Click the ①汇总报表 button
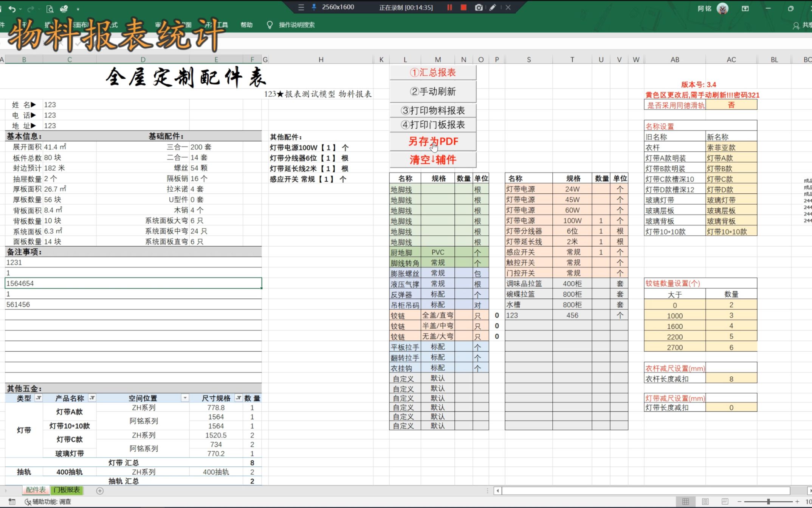 click(x=433, y=72)
